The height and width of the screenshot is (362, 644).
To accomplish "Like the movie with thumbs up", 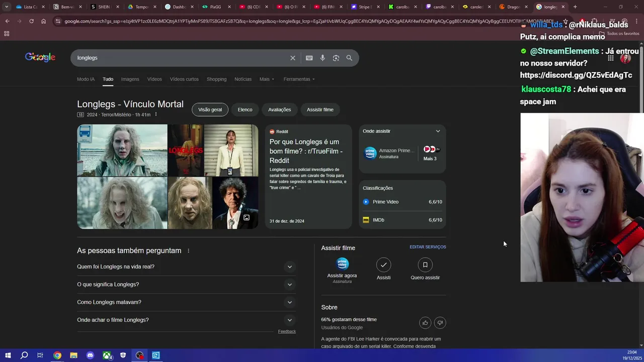I will point(425,323).
